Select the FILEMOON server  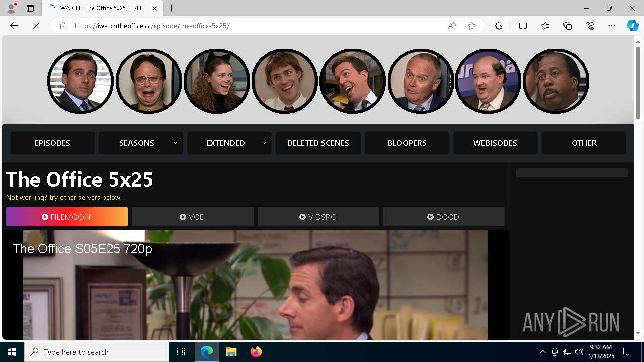(67, 217)
